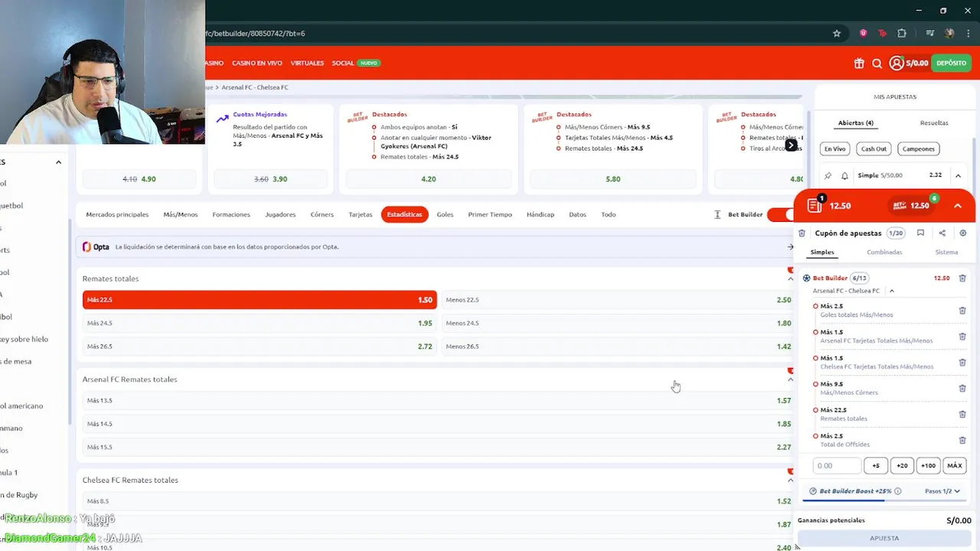Select Menos 22.5 Remates totales at 2.50
Image resolution: width=980 pixels, height=551 pixels.
click(618, 300)
